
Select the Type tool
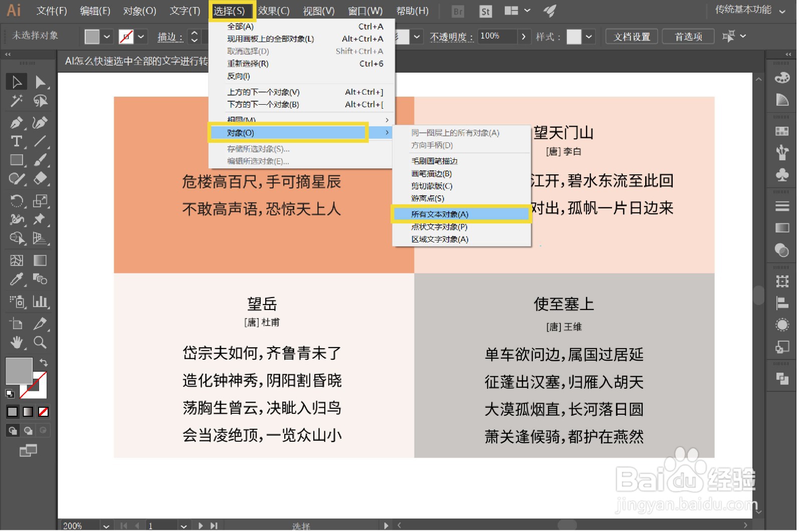[17, 140]
